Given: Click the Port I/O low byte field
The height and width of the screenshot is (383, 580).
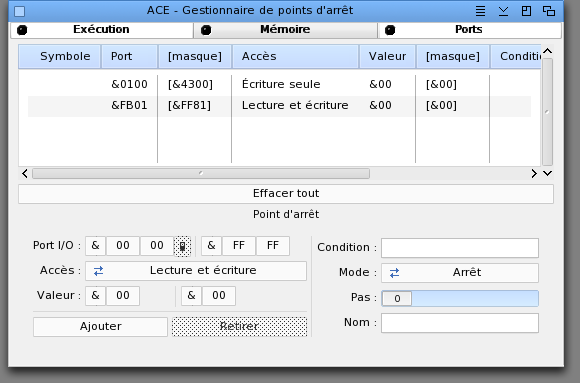Looking at the screenshot, I should 157,246.
